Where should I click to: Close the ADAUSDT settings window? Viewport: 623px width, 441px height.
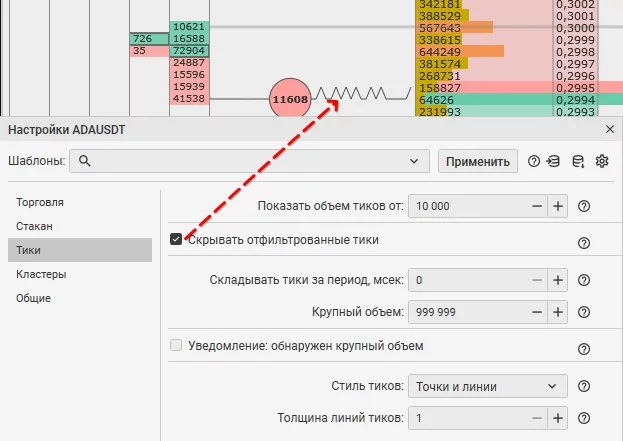pyautogui.click(x=610, y=129)
